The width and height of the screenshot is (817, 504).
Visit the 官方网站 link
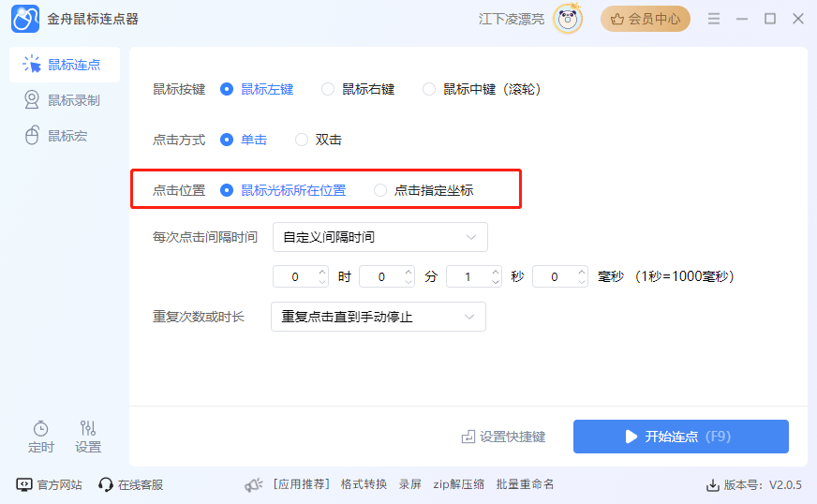[x=50, y=484]
